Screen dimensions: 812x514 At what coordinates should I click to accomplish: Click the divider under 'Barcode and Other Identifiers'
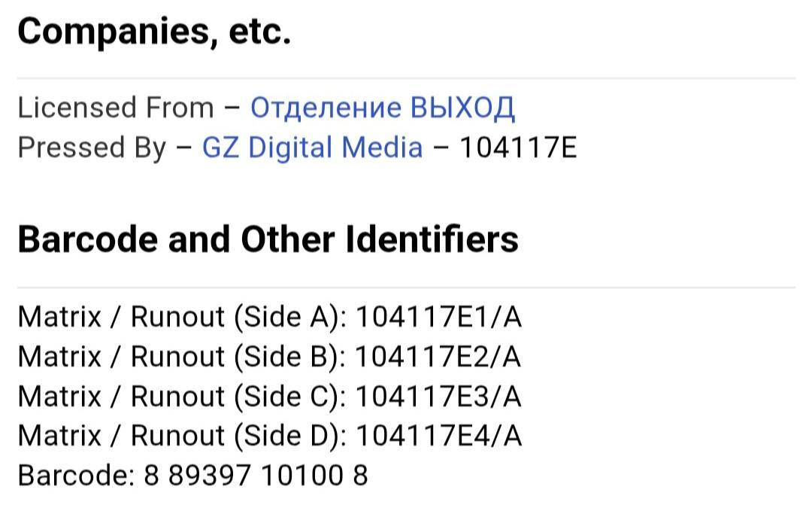click(406, 287)
